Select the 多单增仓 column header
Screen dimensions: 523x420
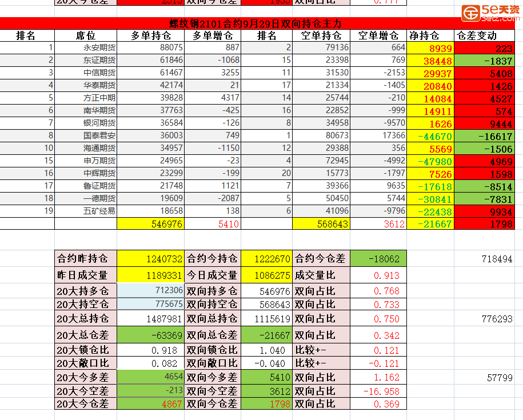[x=213, y=35]
